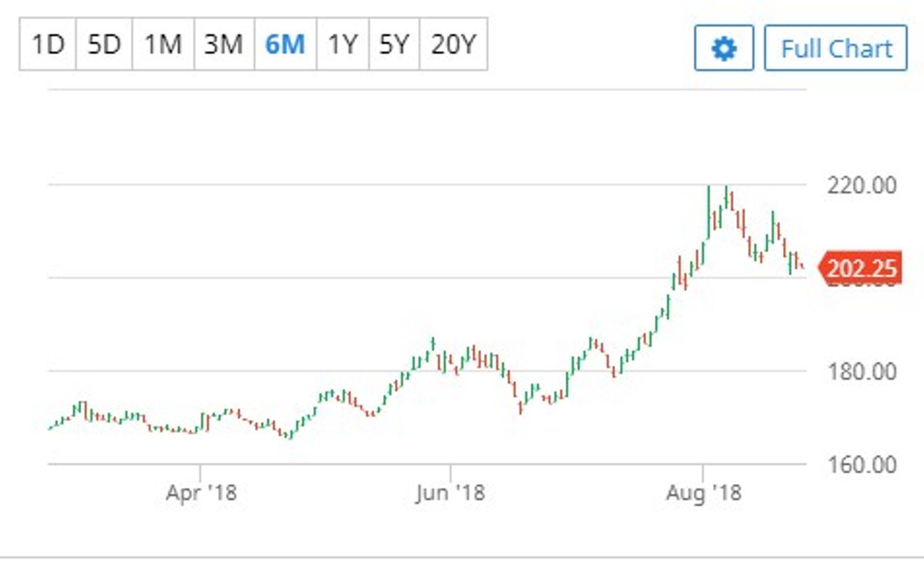The height and width of the screenshot is (565, 924).
Task: Click the 160.00 price axis label
Action: [x=861, y=464]
